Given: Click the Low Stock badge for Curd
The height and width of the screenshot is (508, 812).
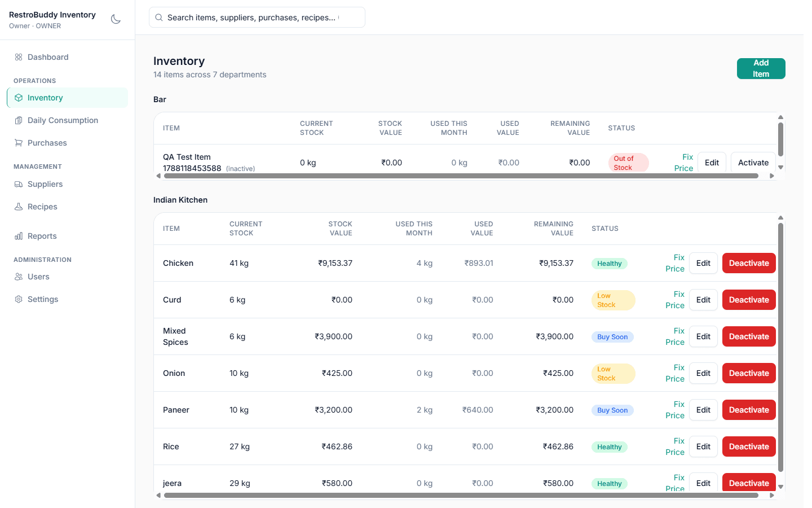Looking at the screenshot, I should 614,300.
